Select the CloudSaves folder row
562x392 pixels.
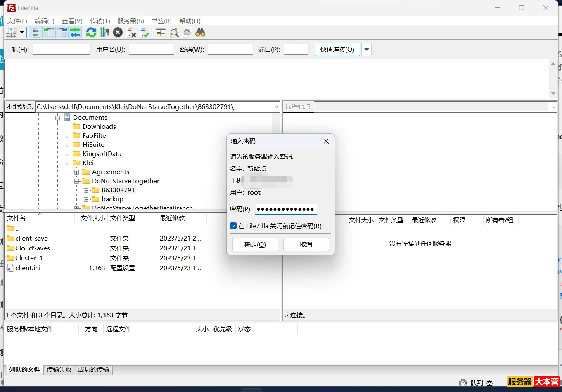(x=104, y=248)
